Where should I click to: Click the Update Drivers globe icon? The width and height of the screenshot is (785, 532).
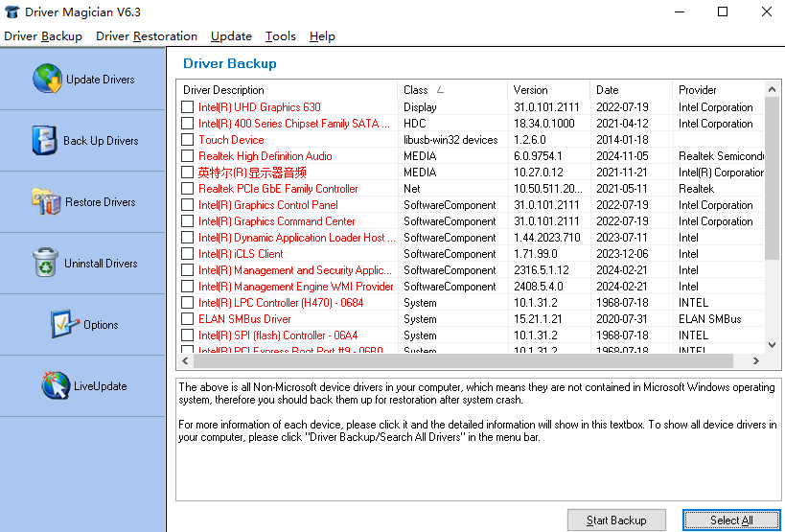coord(47,79)
